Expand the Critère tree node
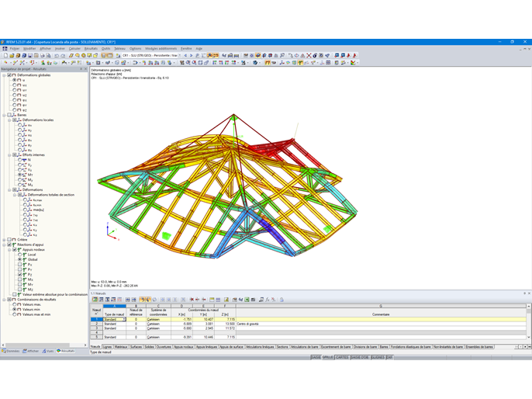This screenshot has height=399, width=532. click(x=4, y=240)
